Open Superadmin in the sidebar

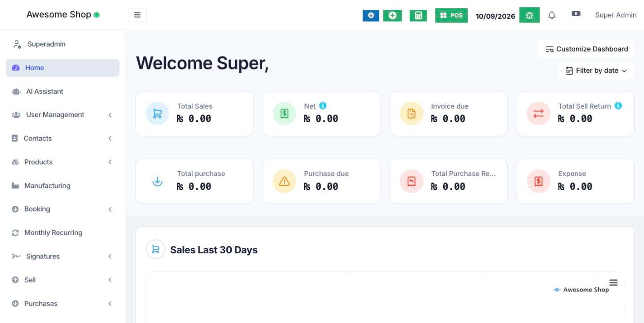(x=62, y=44)
